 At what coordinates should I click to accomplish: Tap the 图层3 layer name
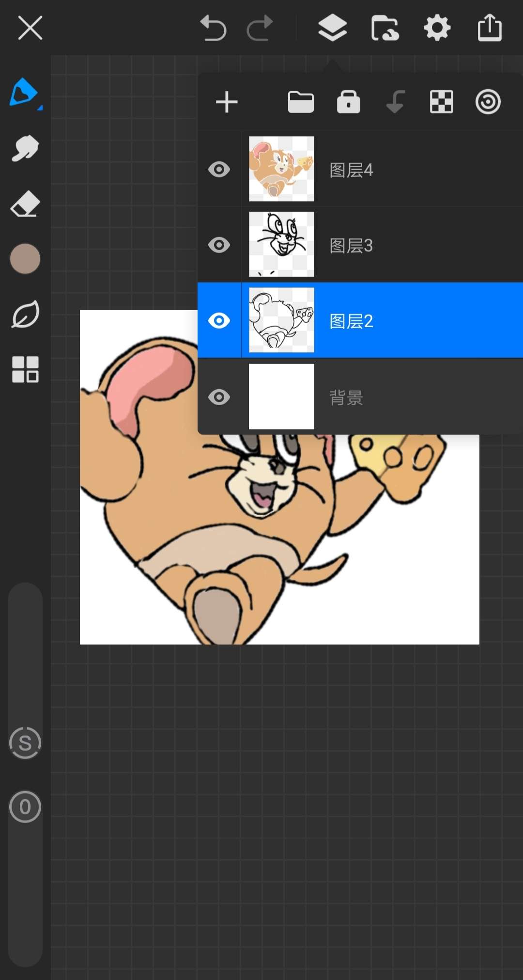(352, 246)
